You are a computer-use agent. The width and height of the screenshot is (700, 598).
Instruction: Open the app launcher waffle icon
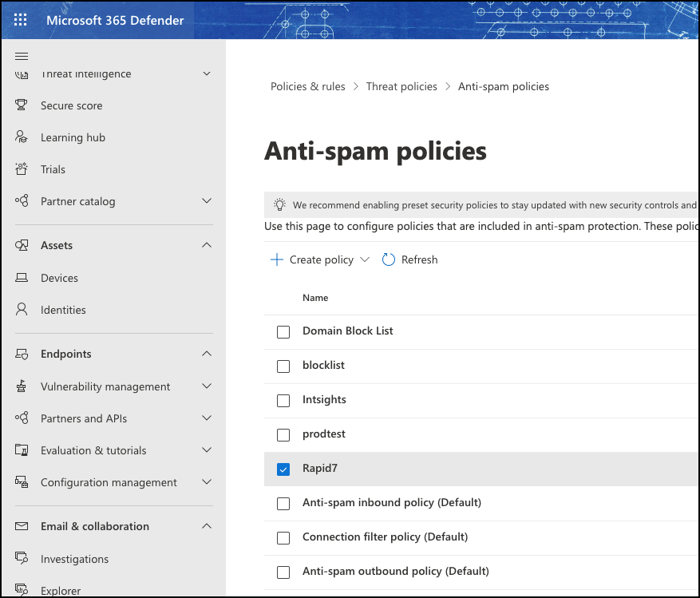pos(21,20)
